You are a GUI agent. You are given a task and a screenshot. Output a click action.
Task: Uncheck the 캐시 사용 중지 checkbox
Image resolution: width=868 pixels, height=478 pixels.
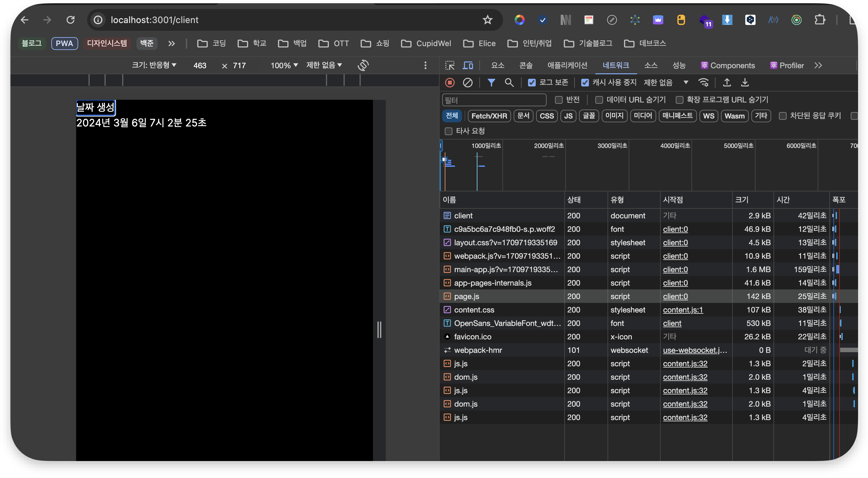point(585,83)
